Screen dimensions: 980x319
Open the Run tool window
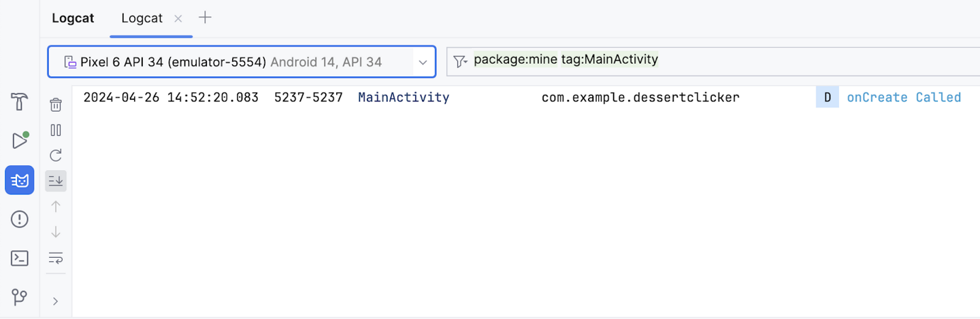coord(19,141)
